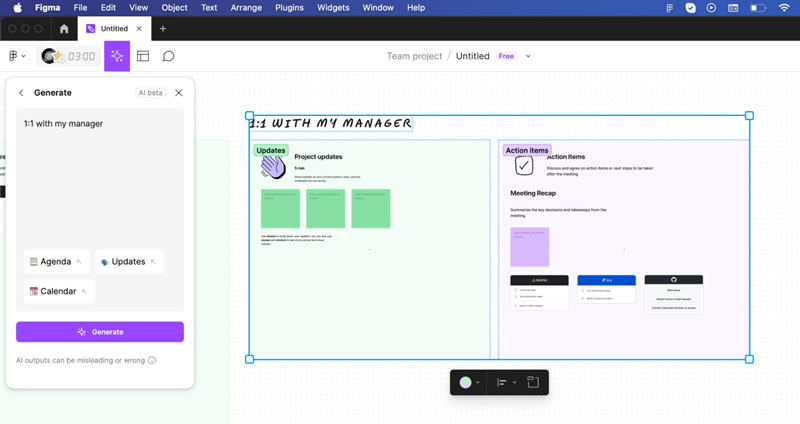Click the Jira widget card with blue header
The height and width of the screenshot is (424, 800).
tap(607, 289)
